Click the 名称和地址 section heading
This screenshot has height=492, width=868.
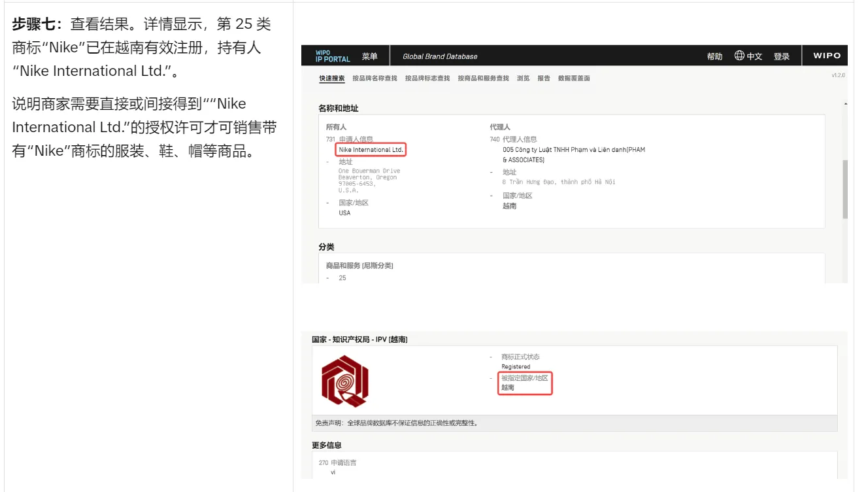pyautogui.click(x=338, y=108)
